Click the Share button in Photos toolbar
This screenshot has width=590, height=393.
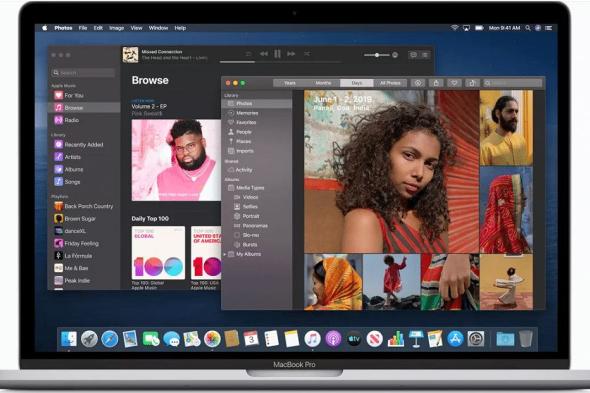(x=436, y=83)
